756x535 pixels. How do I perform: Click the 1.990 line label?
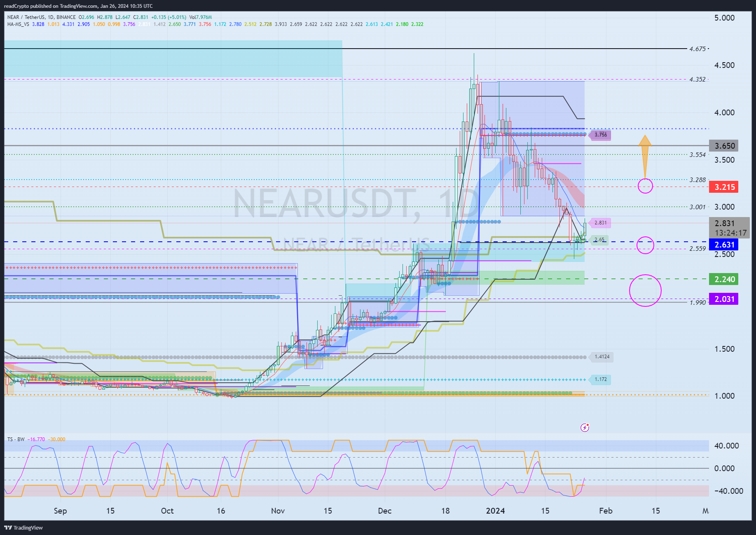[x=697, y=303]
